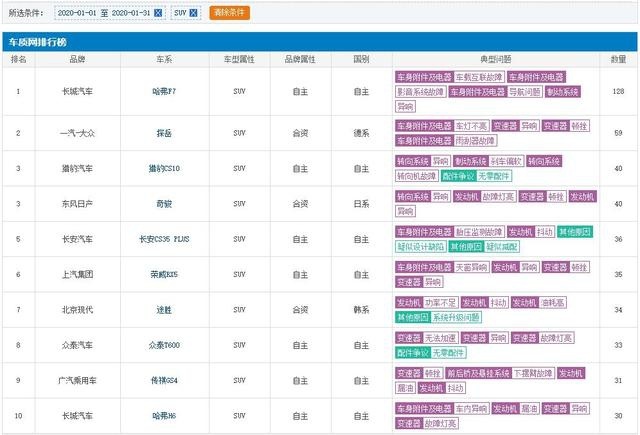This screenshot has height=435, width=640.
Task: Click 长城汽车 in the 哈弗H6 row
Action: point(77,416)
